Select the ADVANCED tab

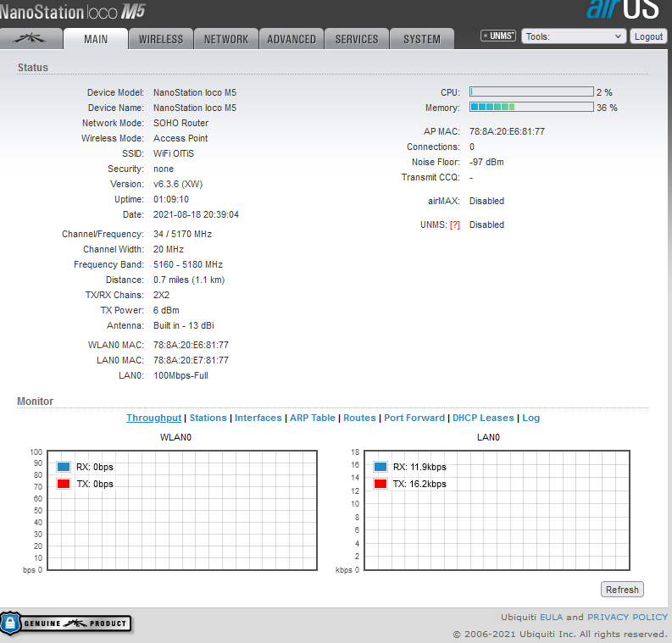(292, 39)
